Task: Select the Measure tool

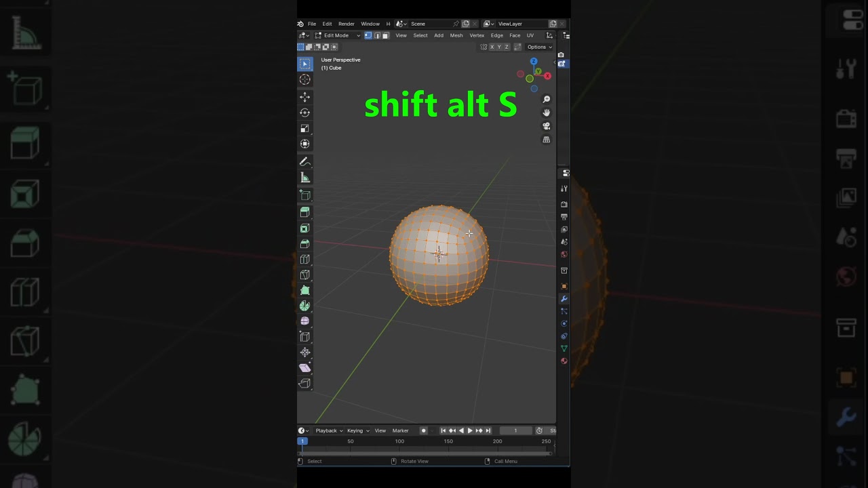Action: click(x=305, y=178)
